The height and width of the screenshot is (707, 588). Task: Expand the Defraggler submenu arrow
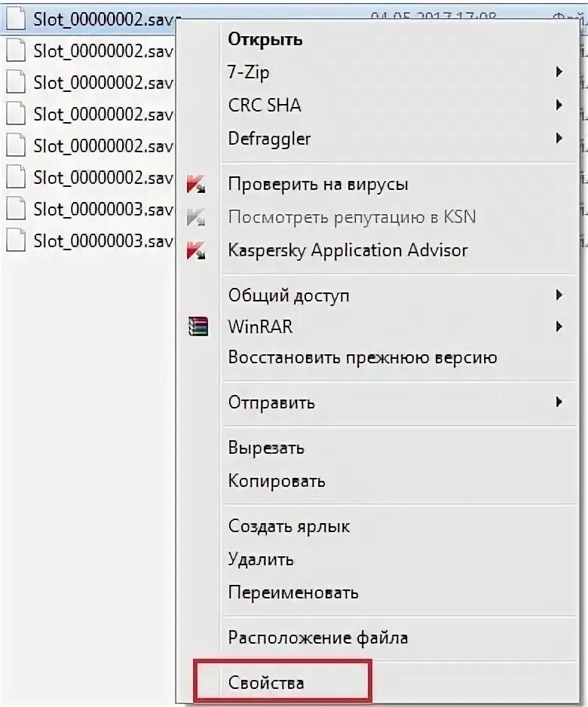(x=559, y=139)
